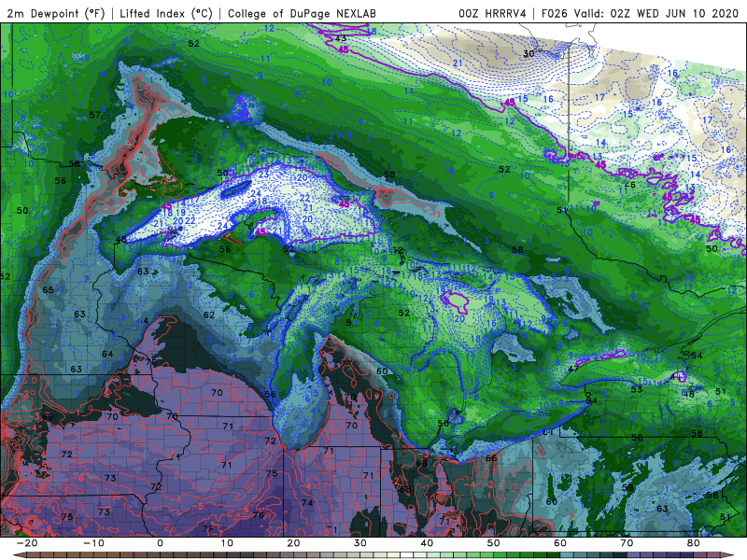Click the "2m Dewpoint (°F)" title text
Screen dimensions: 747x560
click(56, 13)
